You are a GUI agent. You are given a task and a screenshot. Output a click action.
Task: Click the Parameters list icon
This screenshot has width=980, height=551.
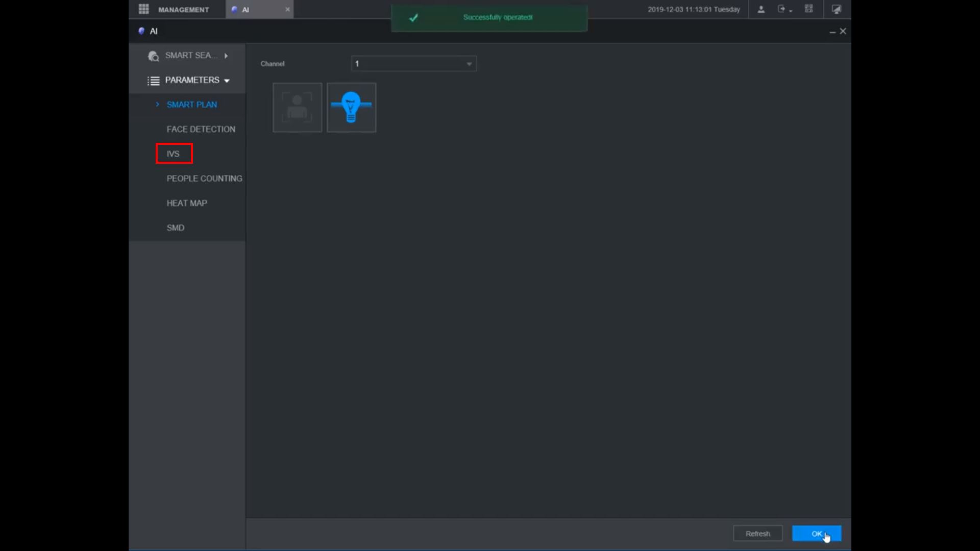point(153,81)
